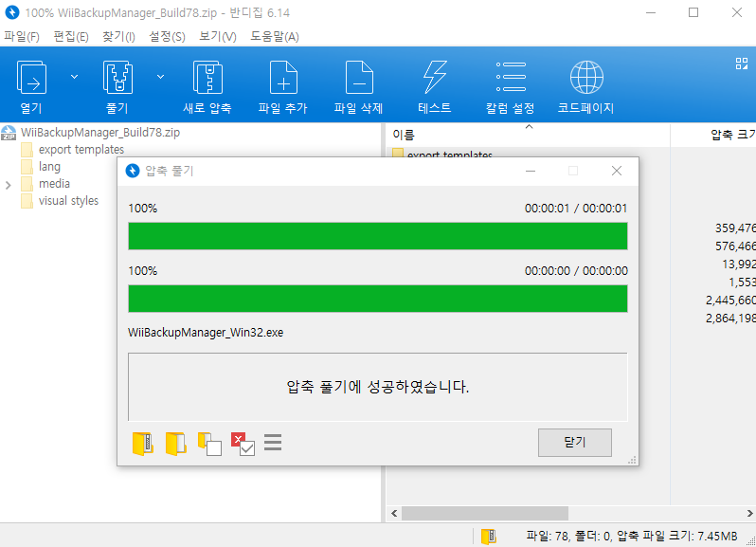The height and width of the screenshot is (547, 756).
Task: Click the 테스트 lightning icon
Action: [x=435, y=78]
